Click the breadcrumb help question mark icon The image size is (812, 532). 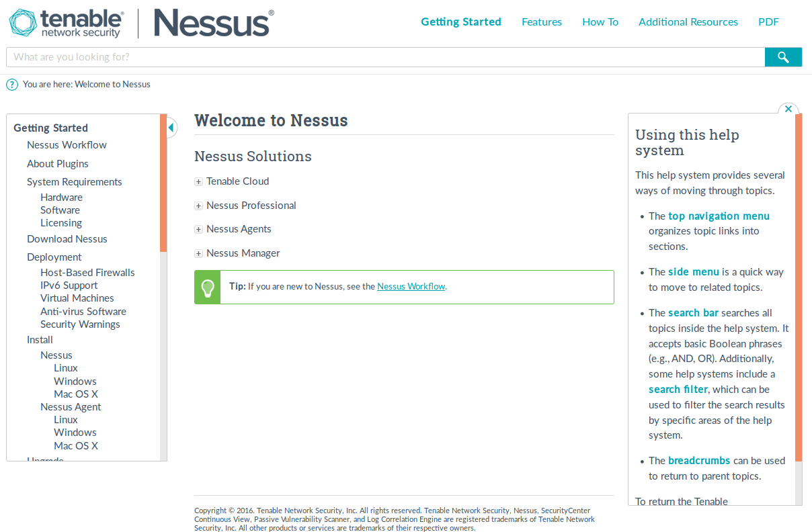pyautogui.click(x=11, y=84)
